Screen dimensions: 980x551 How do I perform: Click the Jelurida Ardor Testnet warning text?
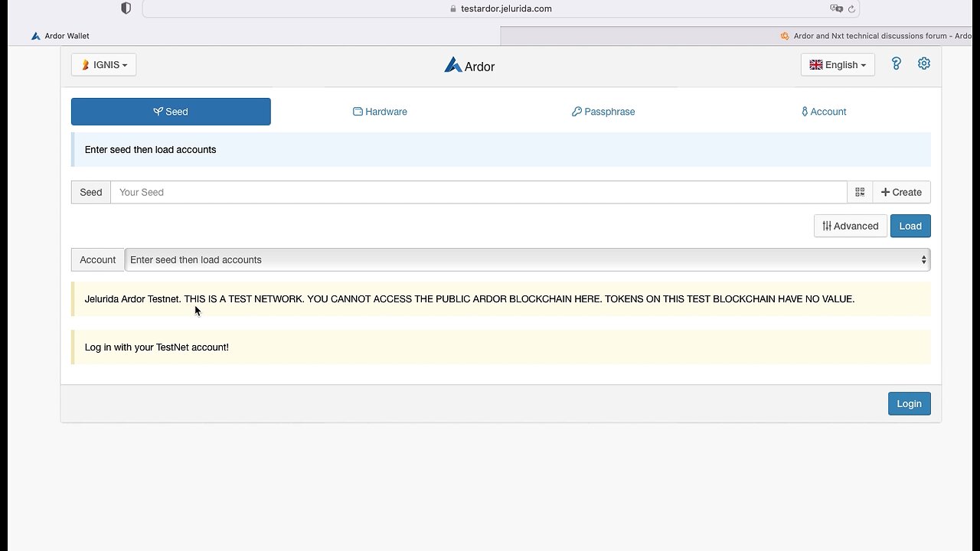(x=469, y=298)
